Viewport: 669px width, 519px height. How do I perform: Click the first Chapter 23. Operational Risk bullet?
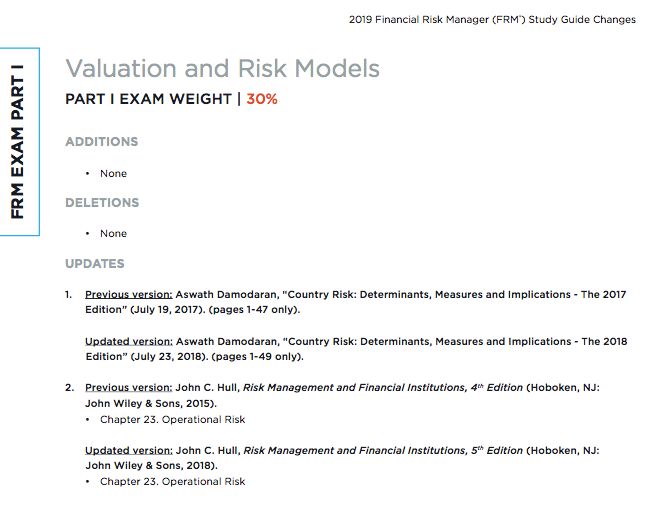172,419
